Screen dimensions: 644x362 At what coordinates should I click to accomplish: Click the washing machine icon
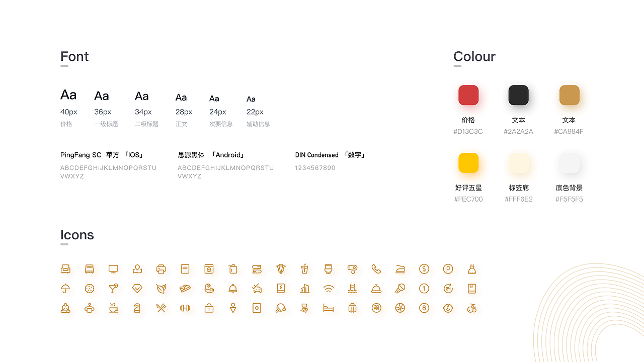[209, 269]
